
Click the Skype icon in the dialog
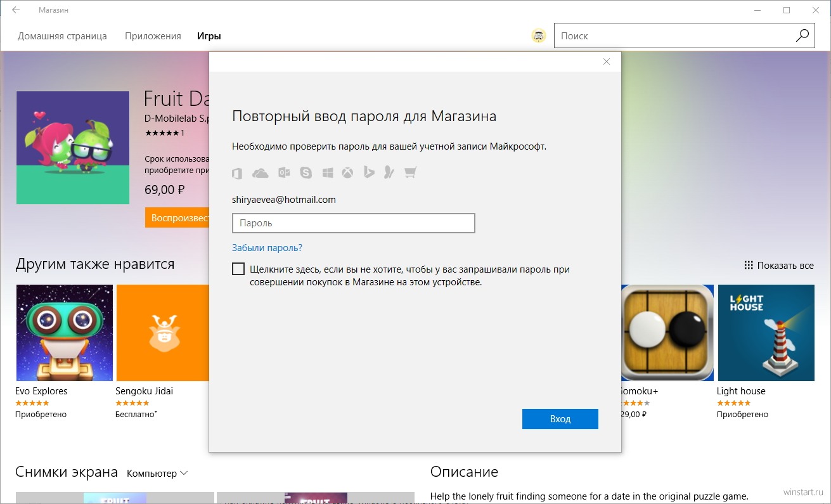click(306, 173)
